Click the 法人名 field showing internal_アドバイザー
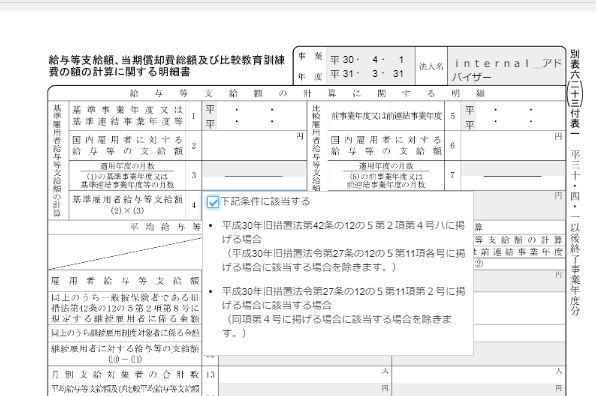This screenshot has width=596, height=396. (507, 67)
